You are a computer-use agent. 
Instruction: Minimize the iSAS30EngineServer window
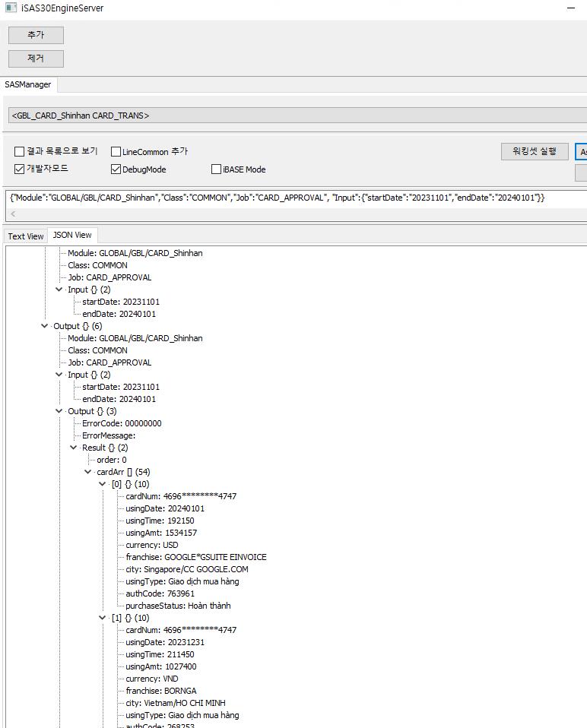pyautogui.click(x=571, y=8)
